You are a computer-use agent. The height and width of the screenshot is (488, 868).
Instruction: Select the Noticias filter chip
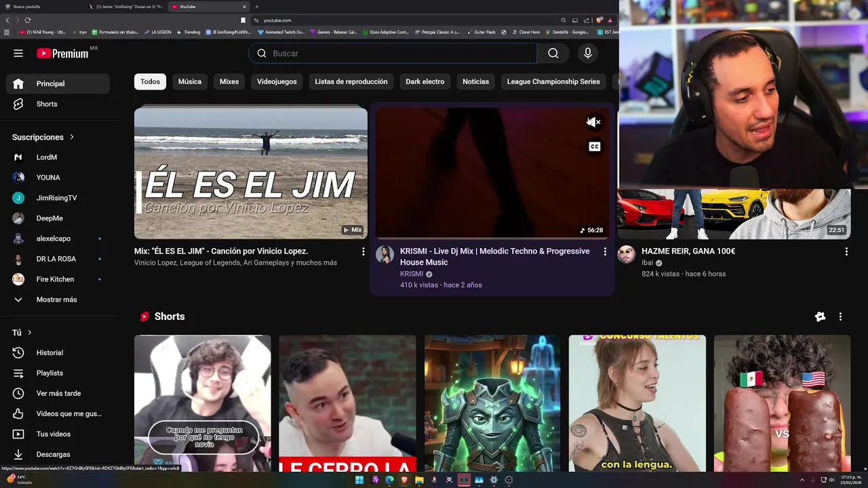pos(475,81)
